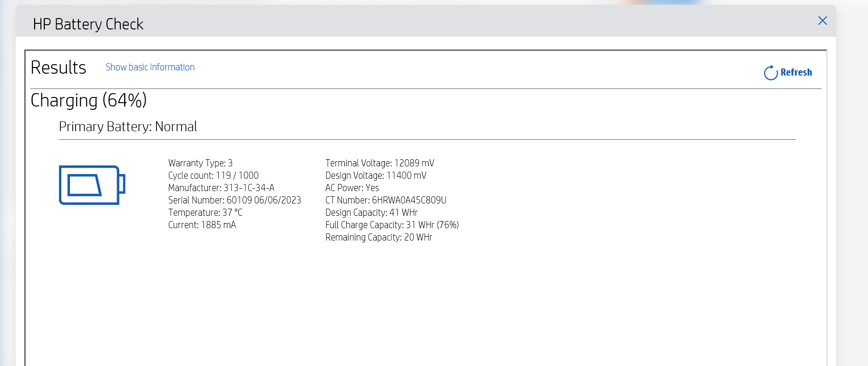Close the HP Battery Check window
868x366 pixels.
(823, 20)
